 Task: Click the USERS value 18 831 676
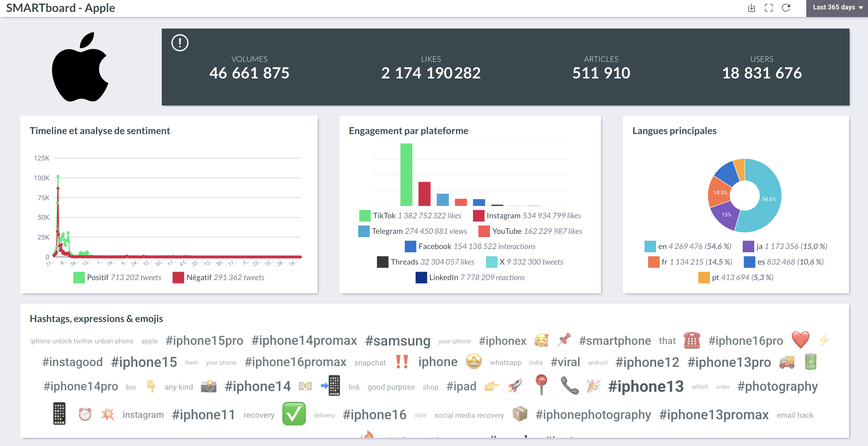pos(762,73)
